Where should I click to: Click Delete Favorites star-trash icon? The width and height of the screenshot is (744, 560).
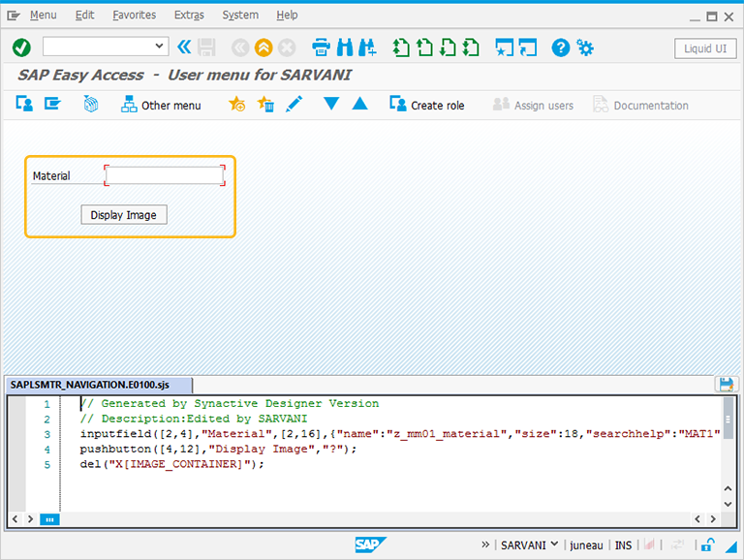click(x=265, y=104)
